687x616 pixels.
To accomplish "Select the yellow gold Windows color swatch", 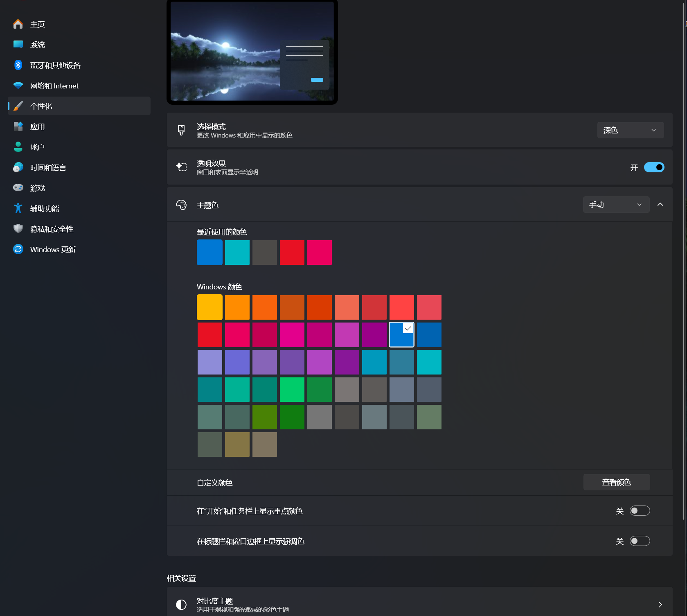I will (209, 307).
